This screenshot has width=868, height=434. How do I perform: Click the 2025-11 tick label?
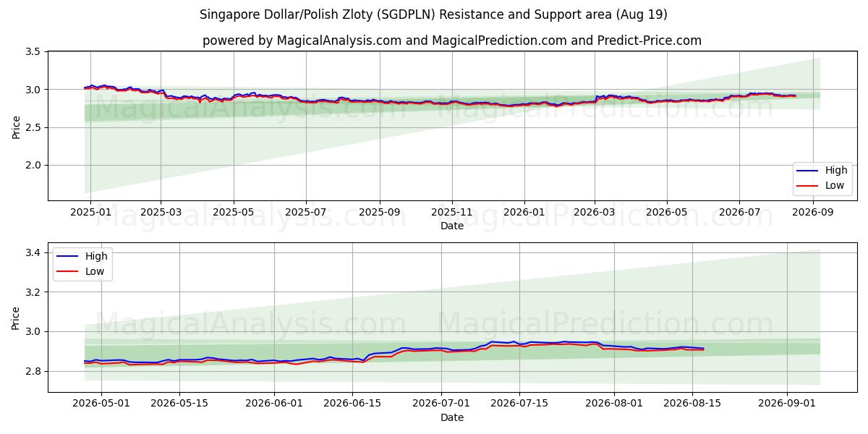[452, 213]
